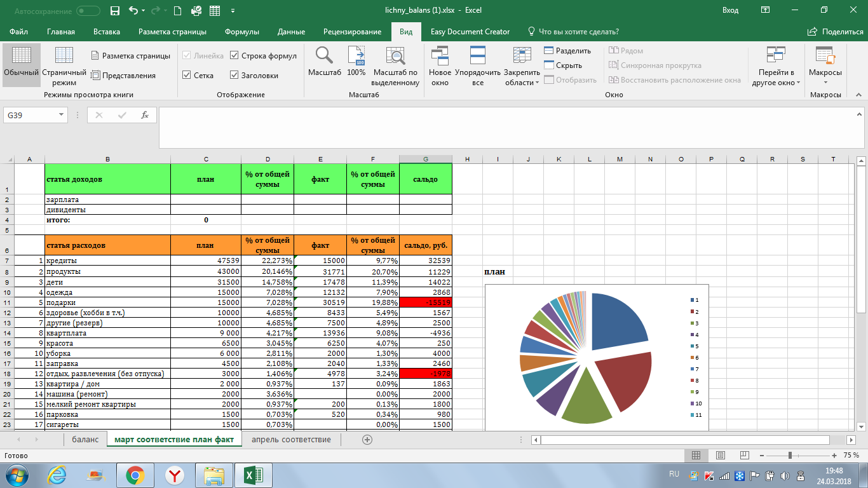The image size is (868, 488).
Task: Switch to the апрель соответствие sheet
Action: click(291, 439)
